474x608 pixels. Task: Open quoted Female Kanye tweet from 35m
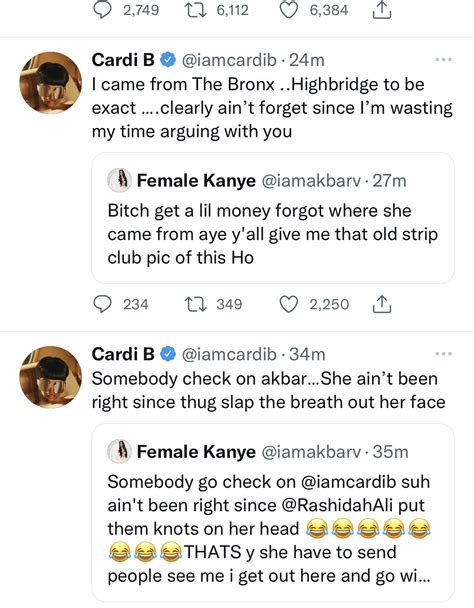(x=273, y=513)
